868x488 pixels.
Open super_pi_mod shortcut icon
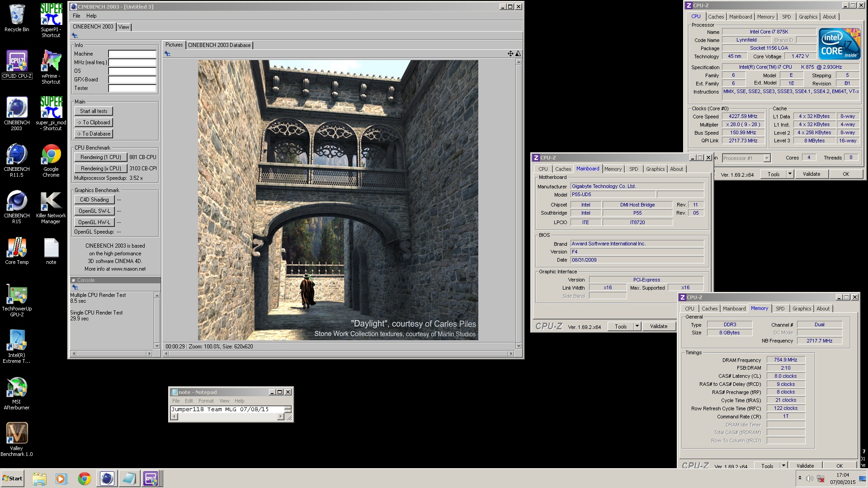click(x=51, y=113)
